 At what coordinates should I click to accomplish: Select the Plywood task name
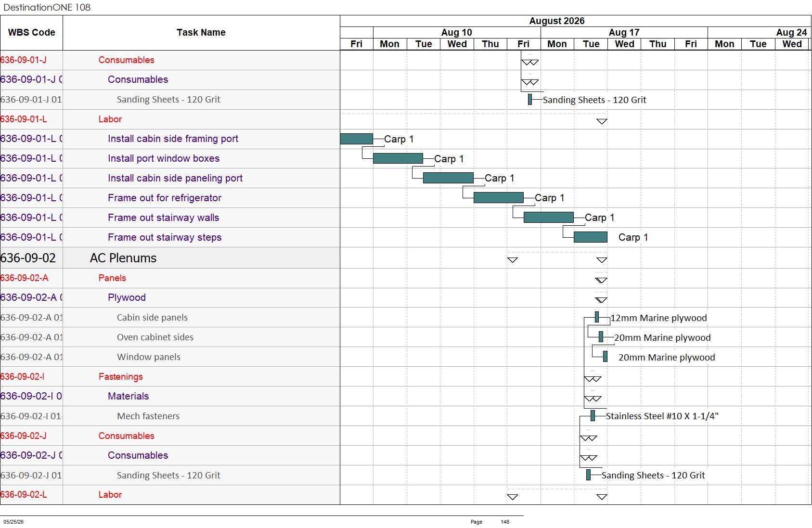(x=127, y=297)
